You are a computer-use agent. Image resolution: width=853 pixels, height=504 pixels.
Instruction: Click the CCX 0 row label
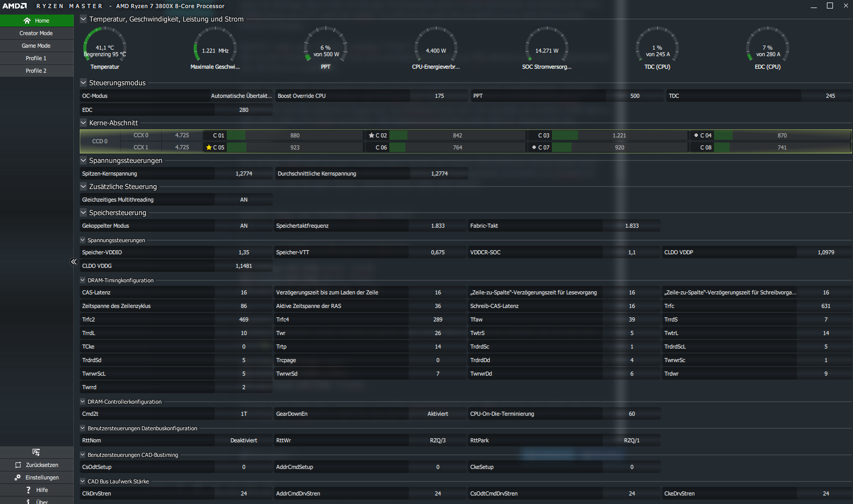coord(141,135)
